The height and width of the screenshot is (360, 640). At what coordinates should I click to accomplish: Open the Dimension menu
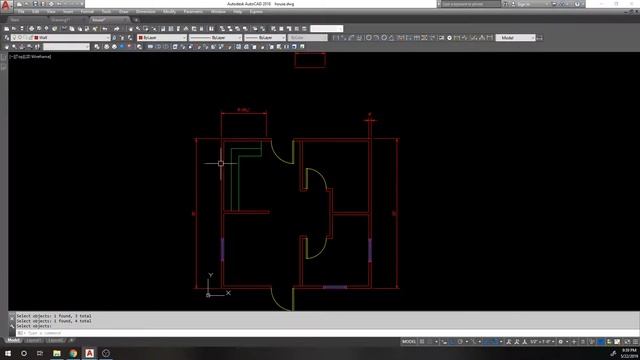coord(146,12)
